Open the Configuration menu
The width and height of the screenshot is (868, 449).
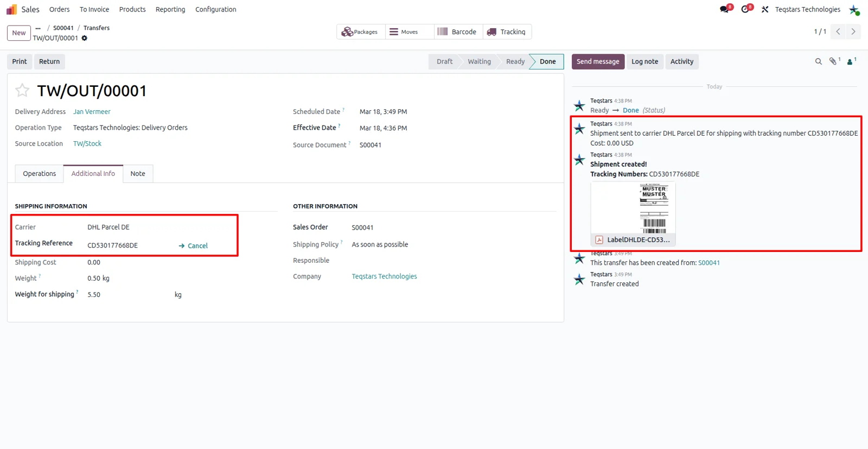coord(216,9)
